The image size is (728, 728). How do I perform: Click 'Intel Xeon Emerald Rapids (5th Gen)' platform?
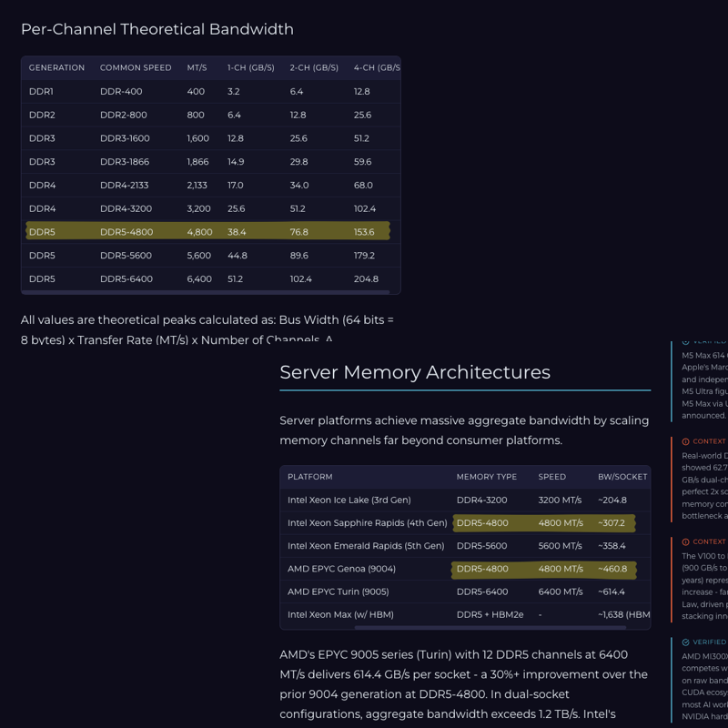[366, 546]
